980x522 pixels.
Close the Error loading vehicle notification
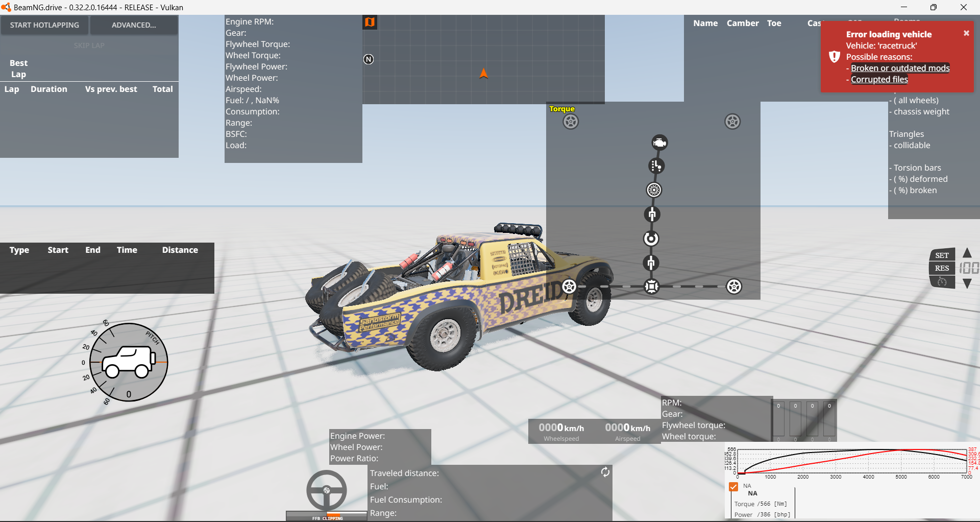point(966,33)
